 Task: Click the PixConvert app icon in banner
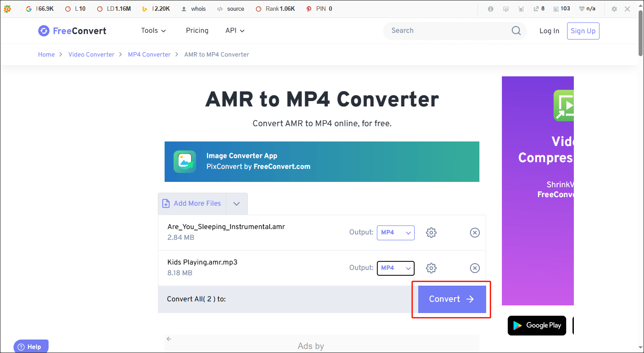pyautogui.click(x=185, y=162)
